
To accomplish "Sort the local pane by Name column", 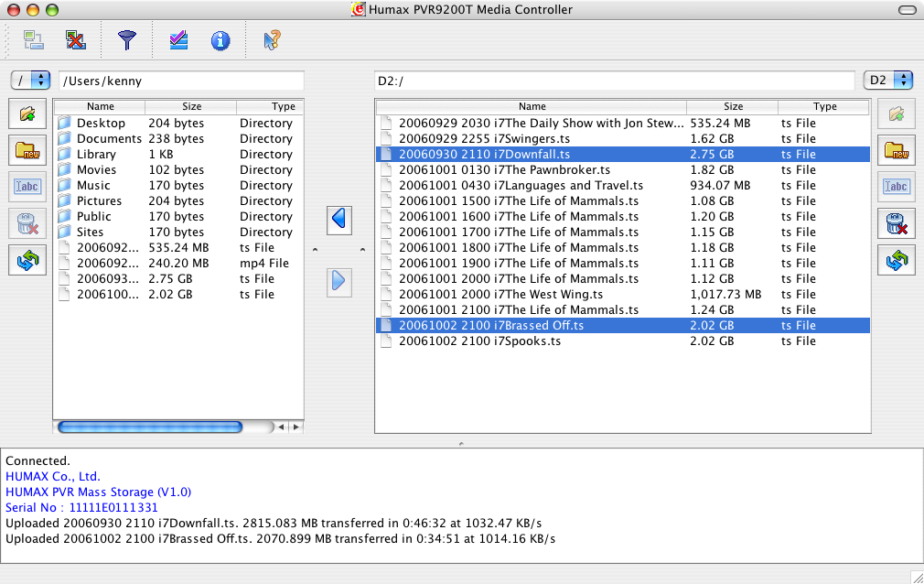I will 101,107.
